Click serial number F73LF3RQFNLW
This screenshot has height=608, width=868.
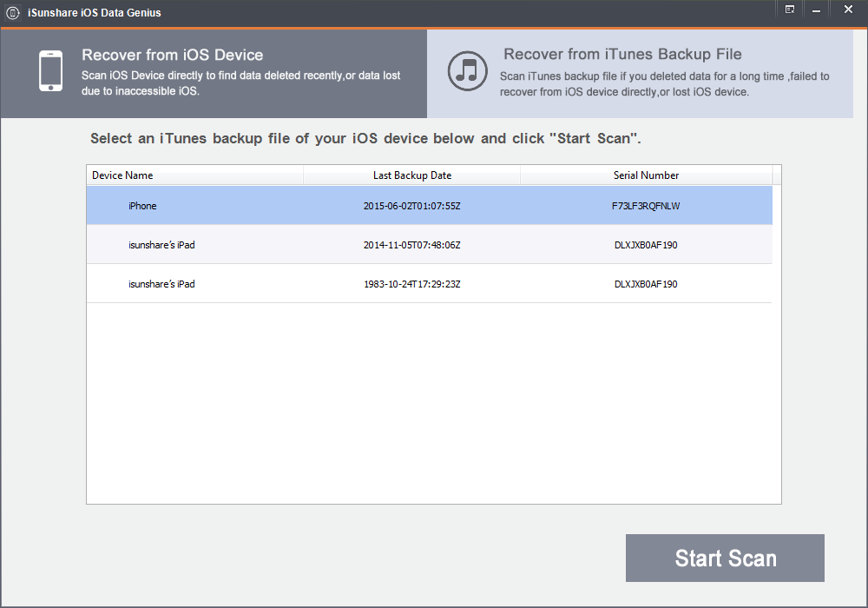(x=646, y=206)
